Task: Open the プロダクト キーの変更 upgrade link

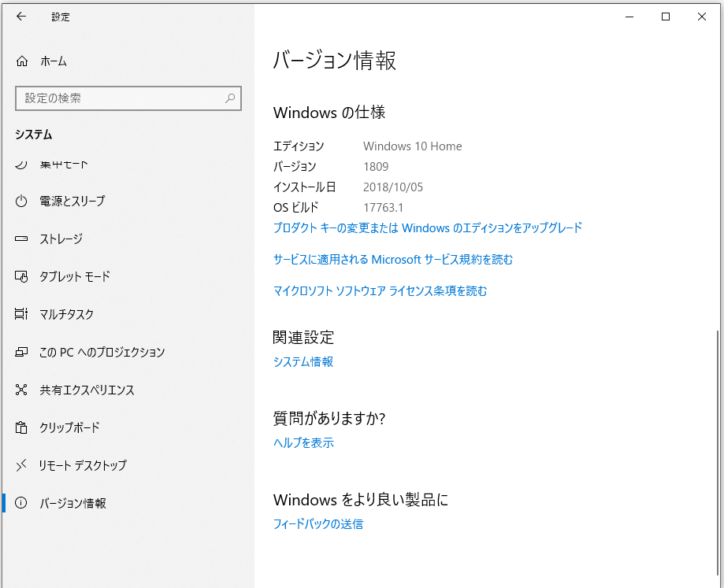Action: [427, 227]
